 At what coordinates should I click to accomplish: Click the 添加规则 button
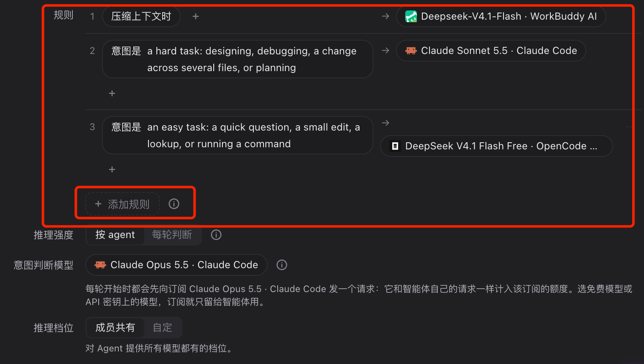click(123, 204)
